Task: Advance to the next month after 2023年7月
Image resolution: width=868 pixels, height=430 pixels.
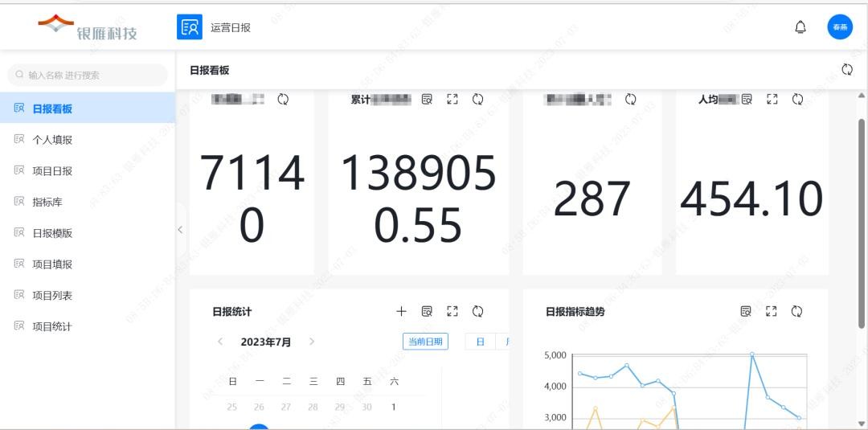Action: pyautogui.click(x=312, y=342)
